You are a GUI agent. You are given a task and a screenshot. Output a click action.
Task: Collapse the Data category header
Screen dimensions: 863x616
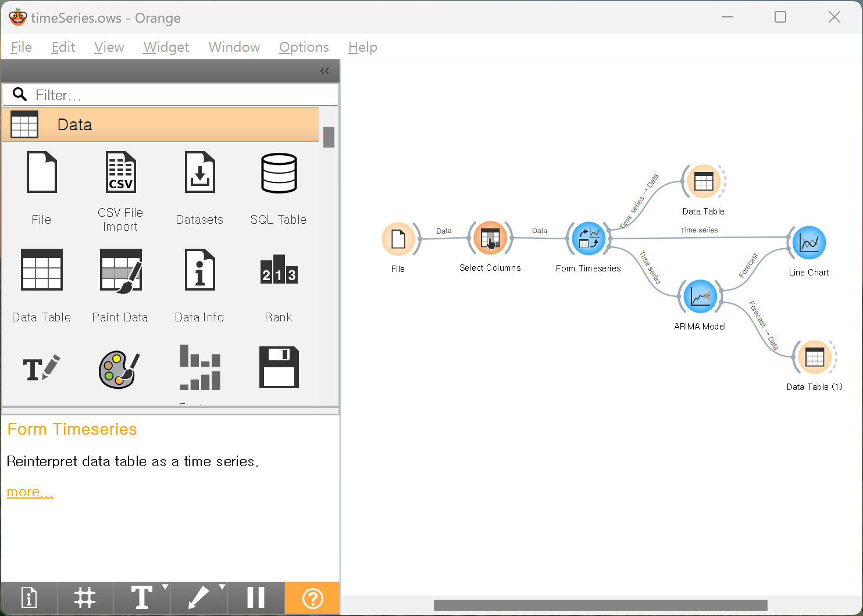point(161,124)
